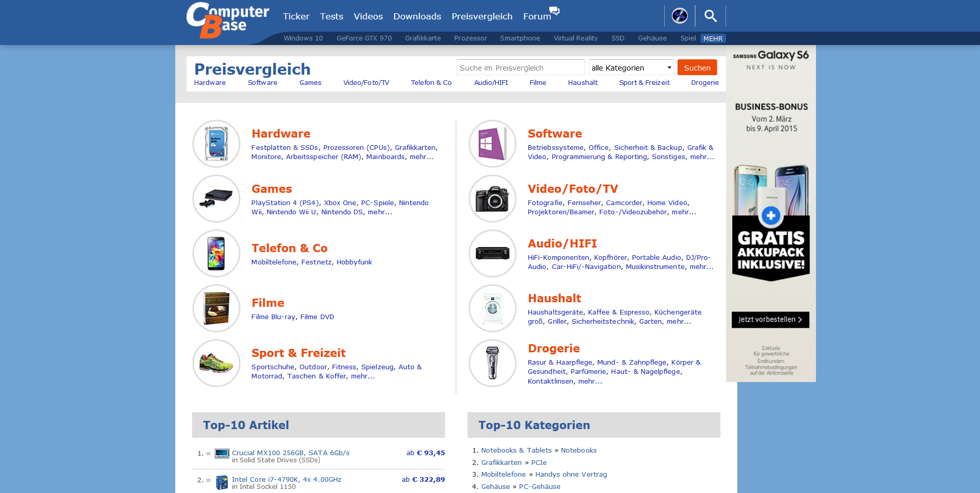This screenshot has height=493, width=980.
Task: Open Rasur & Haarpflege subcategory link
Action: (x=559, y=363)
